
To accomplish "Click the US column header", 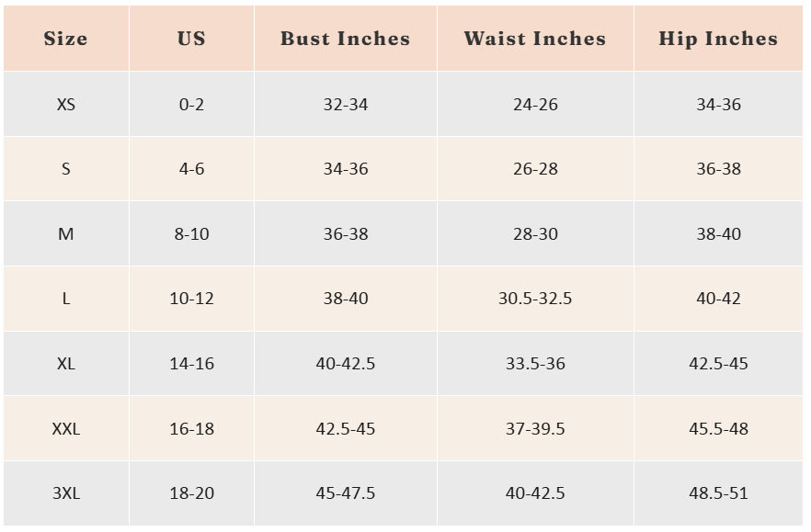I will click(x=191, y=39).
